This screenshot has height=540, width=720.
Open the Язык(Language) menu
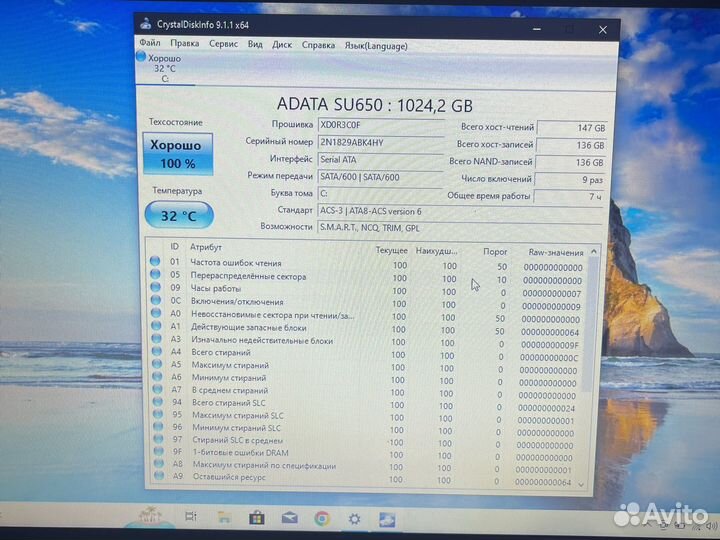pyautogui.click(x=376, y=46)
